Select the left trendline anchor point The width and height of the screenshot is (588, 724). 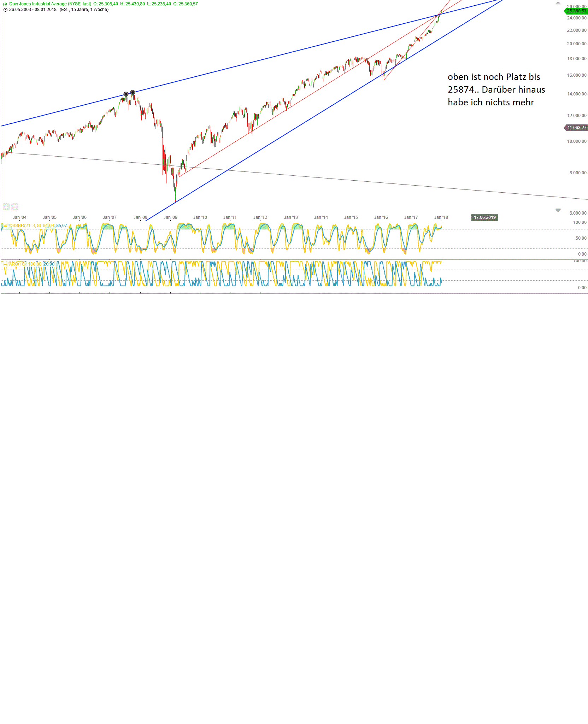point(126,94)
